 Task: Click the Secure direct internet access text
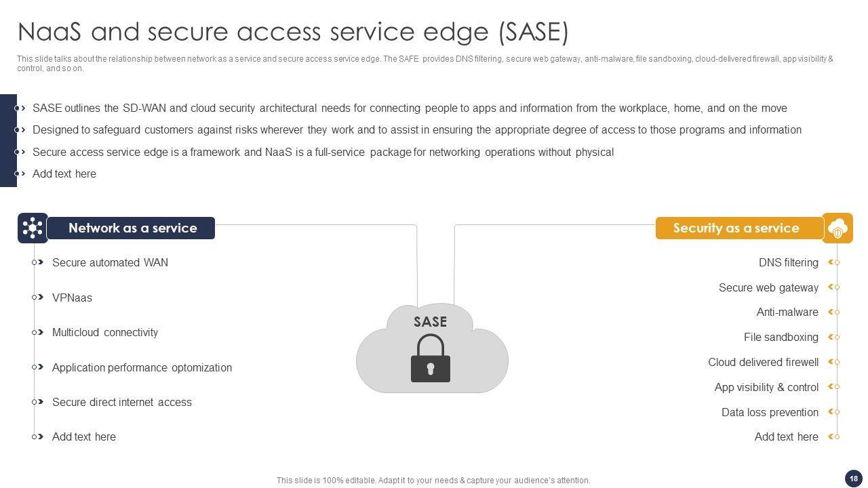pyautogui.click(x=122, y=402)
